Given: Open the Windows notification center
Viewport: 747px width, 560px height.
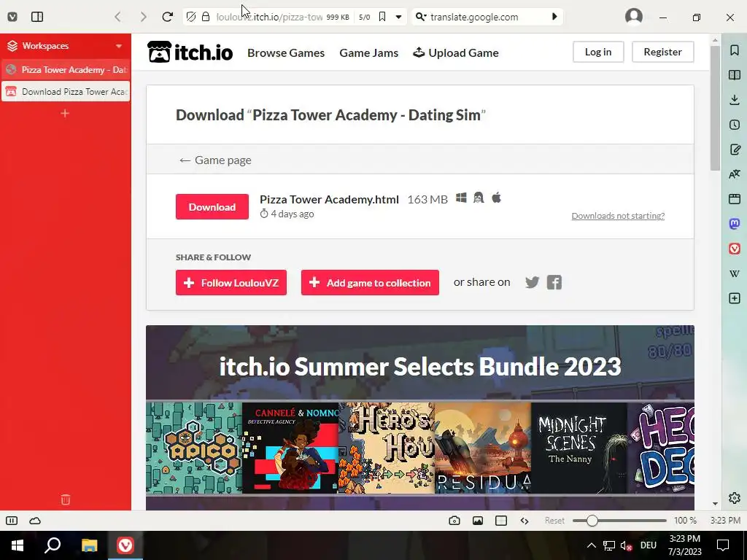Looking at the screenshot, I should click(723, 545).
